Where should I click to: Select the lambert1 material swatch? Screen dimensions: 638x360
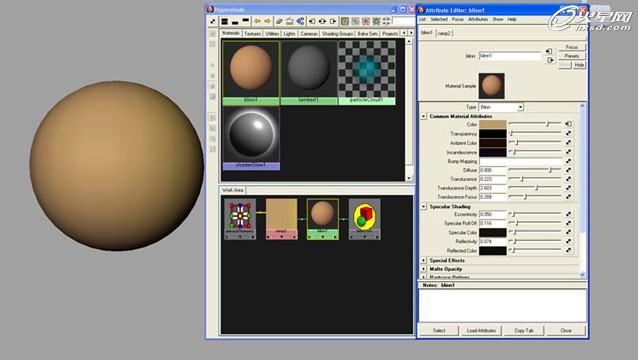(x=308, y=72)
